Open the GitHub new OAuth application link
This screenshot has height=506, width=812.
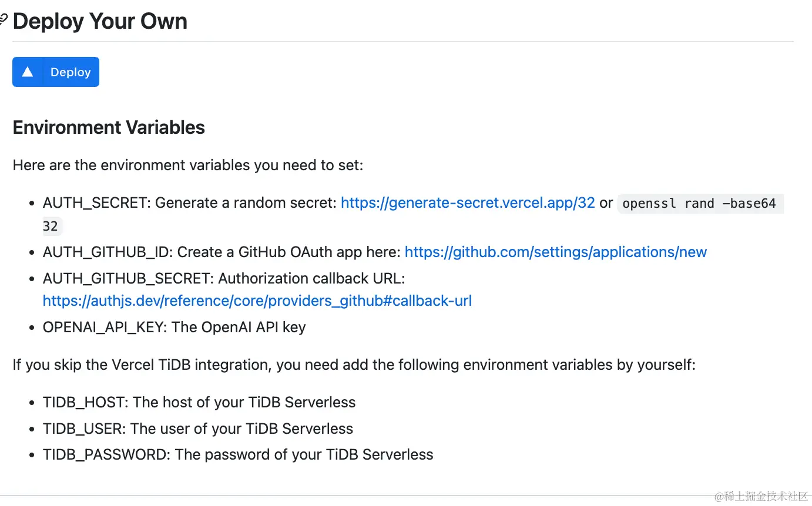[555, 252]
